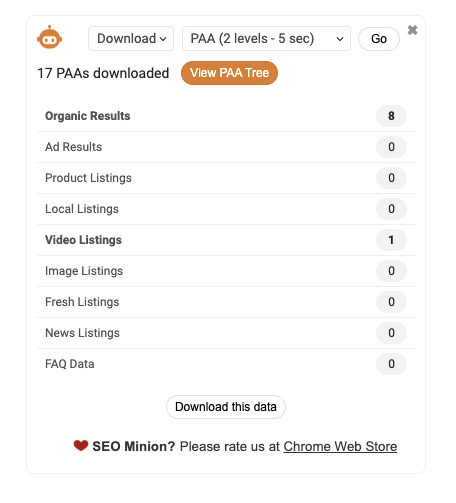This screenshot has height=503, width=456.
Task: Select the Organic Results row
Action: coord(226,116)
